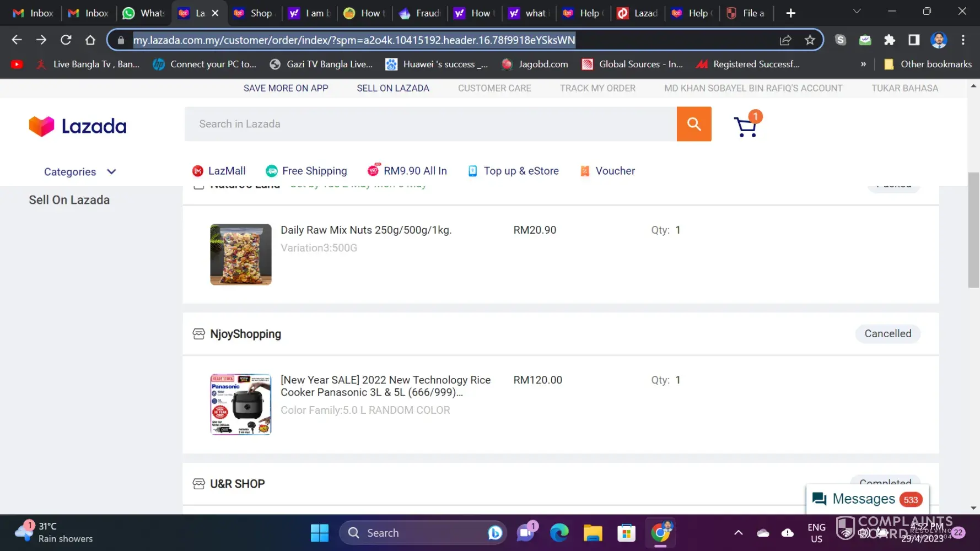
Task: Open the YouTube bookmark icon
Action: (x=17, y=64)
